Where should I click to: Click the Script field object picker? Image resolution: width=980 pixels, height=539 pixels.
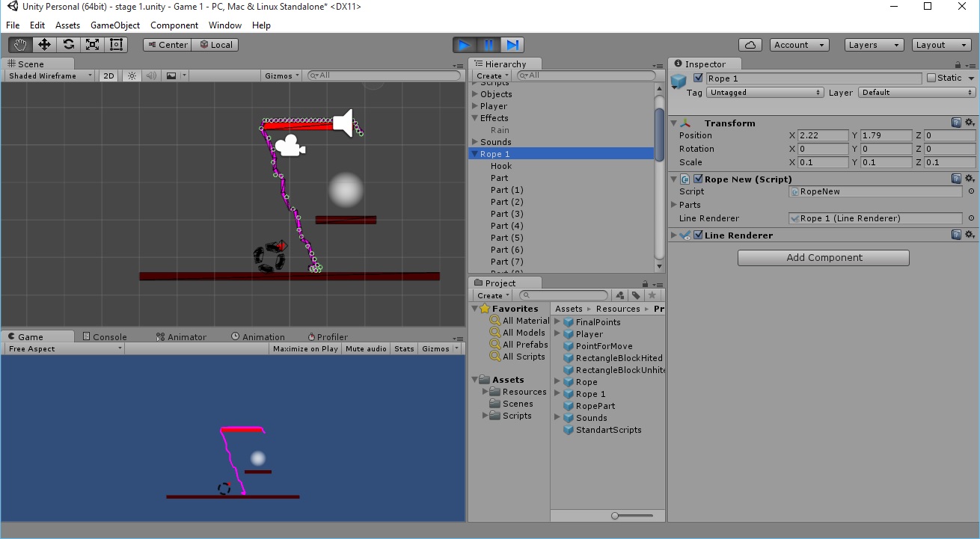tap(971, 191)
